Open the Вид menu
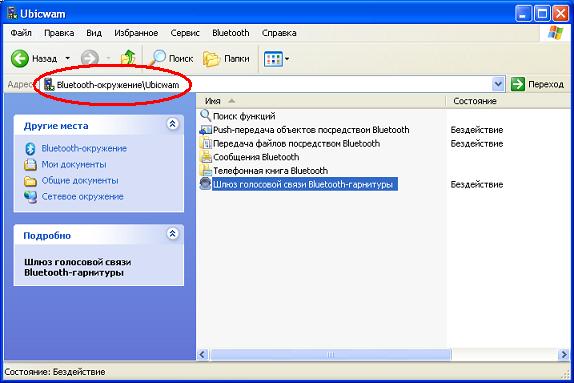The width and height of the screenshot is (574, 383). [94, 33]
